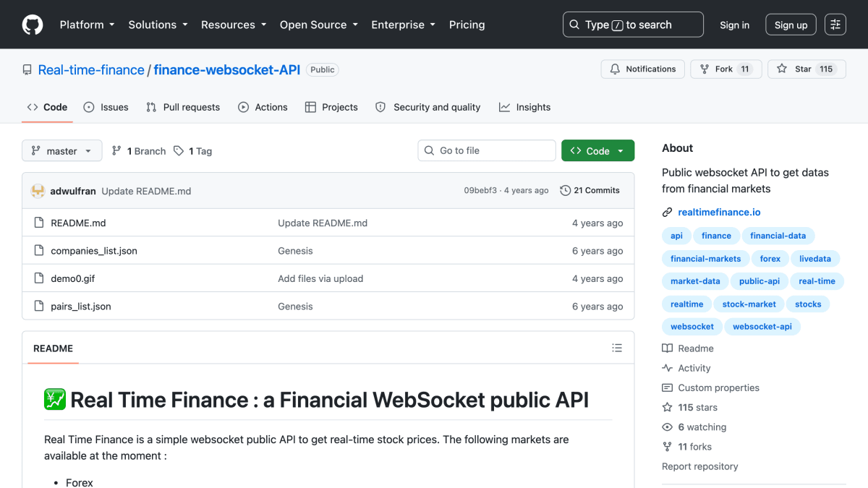
Task: Click the server icon beside Custom properties
Action: (x=668, y=388)
